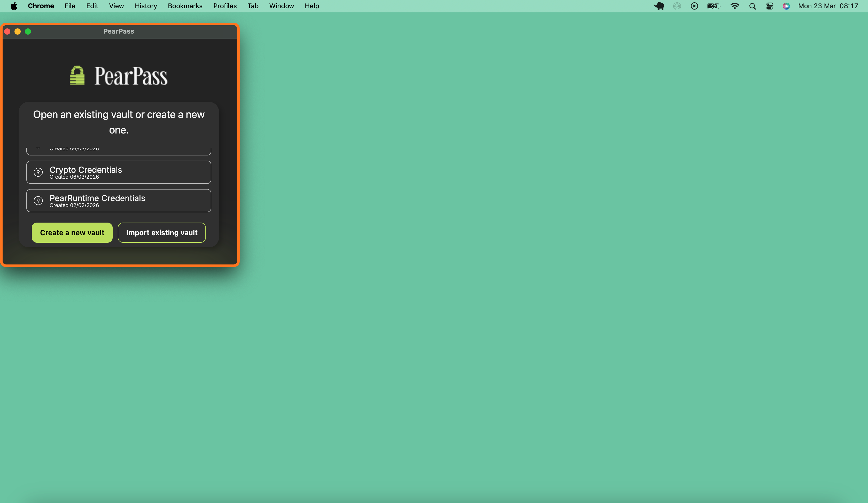Open the Bookmarks menu
868x503 pixels.
coord(185,6)
